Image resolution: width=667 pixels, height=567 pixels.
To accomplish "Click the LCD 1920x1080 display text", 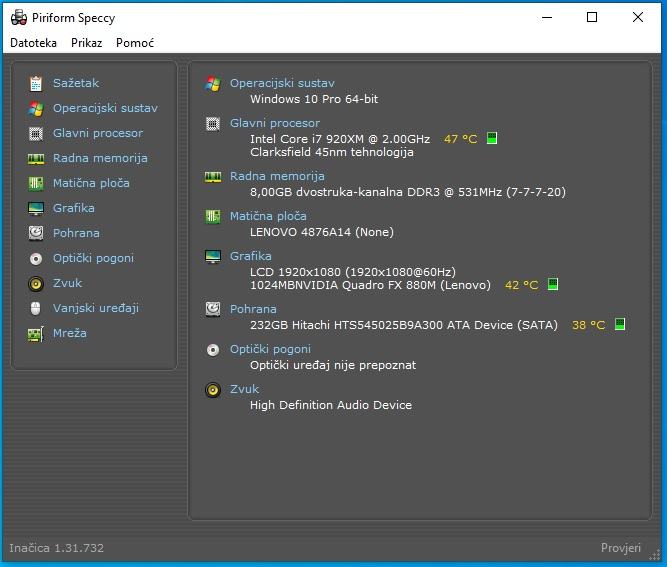I will 353,272.
